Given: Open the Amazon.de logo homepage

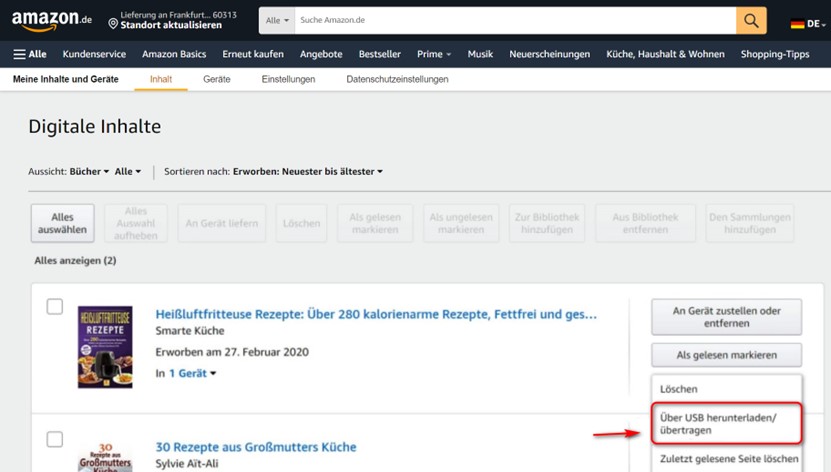Looking at the screenshot, I should pos(51,20).
